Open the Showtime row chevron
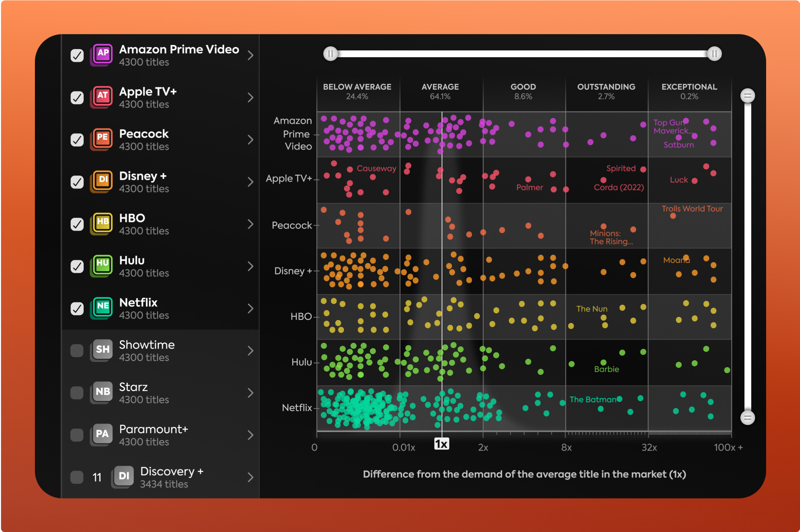Viewport: 800px width, 532px height. [x=250, y=350]
